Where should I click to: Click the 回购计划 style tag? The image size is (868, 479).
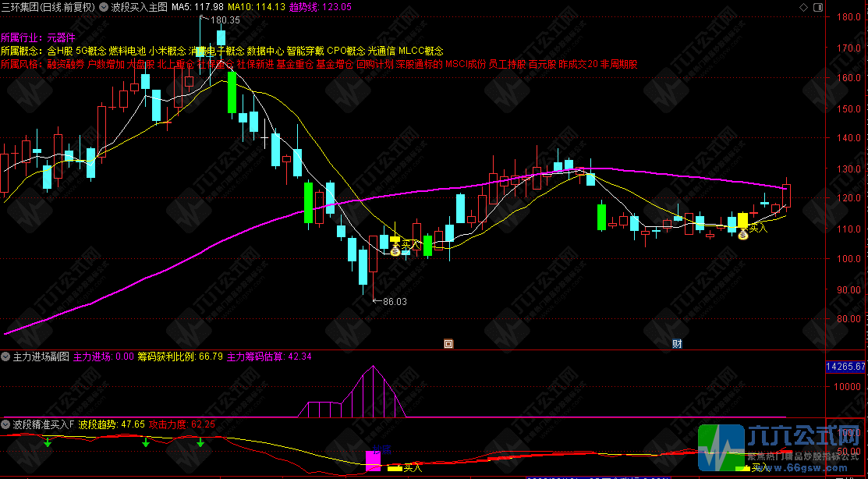pos(375,64)
